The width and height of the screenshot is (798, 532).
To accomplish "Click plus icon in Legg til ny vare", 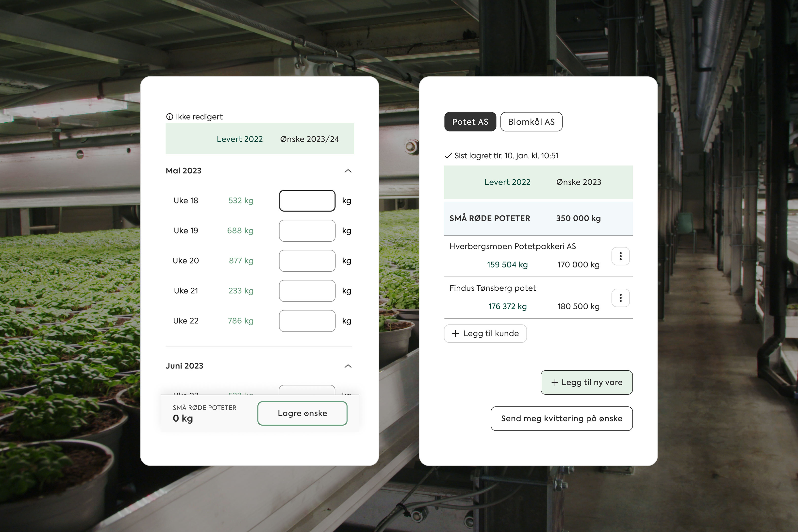I will 555,382.
